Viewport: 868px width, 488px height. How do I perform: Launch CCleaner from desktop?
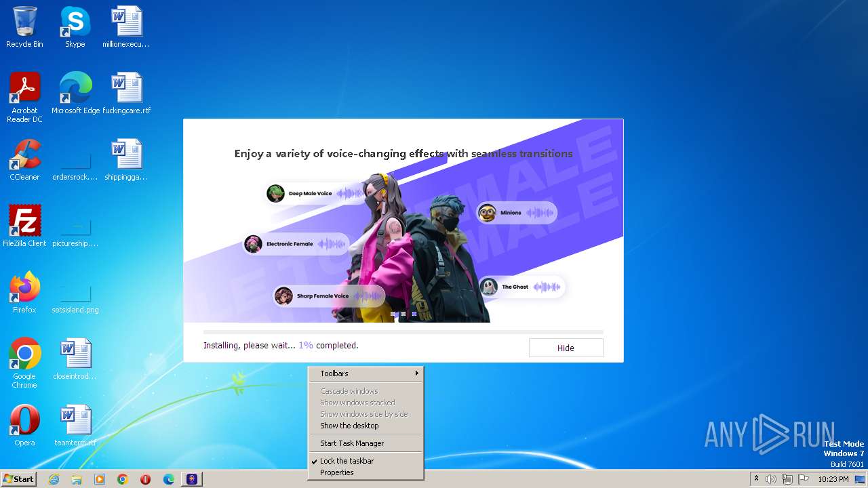tap(24, 160)
